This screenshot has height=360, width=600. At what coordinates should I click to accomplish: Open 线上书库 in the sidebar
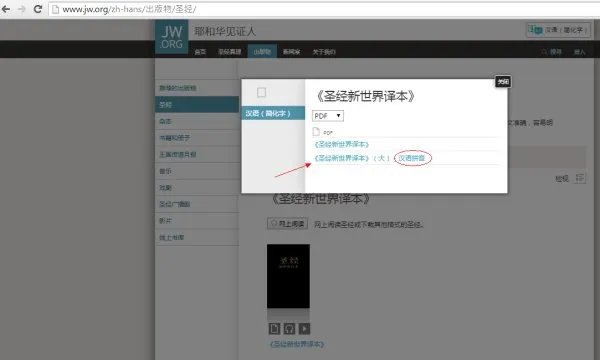197,237
